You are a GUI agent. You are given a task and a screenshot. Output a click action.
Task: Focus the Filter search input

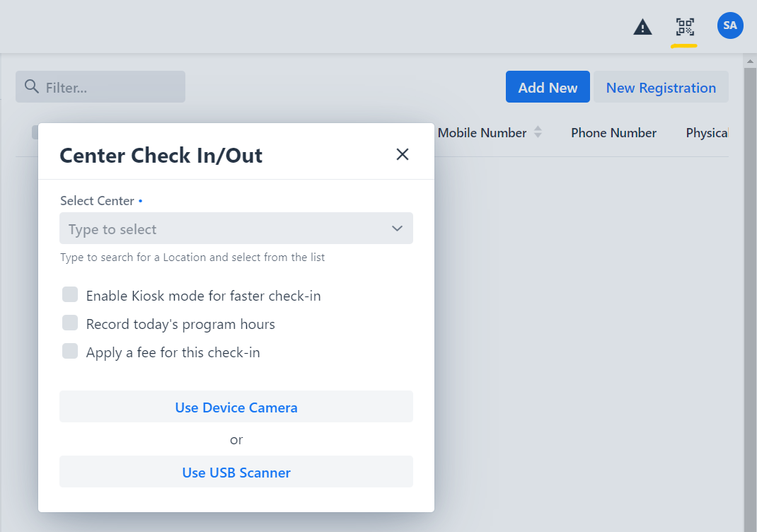pos(106,87)
